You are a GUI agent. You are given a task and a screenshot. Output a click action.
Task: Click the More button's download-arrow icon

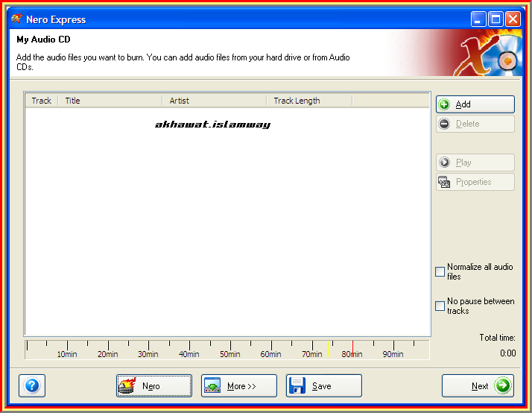pyautogui.click(x=212, y=385)
